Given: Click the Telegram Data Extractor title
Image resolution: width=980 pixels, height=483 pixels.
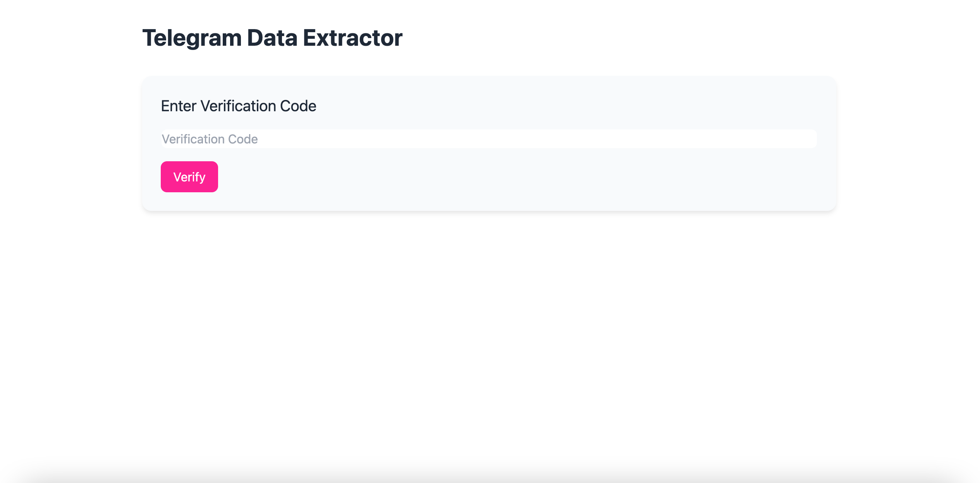Looking at the screenshot, I should click(x=272, y=38).
